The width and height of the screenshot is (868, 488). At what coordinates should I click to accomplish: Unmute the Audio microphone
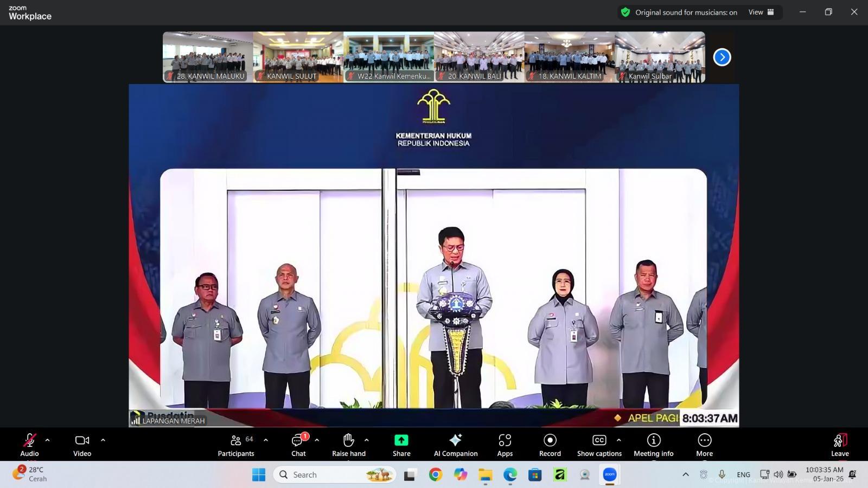click(x=29, y=445)
